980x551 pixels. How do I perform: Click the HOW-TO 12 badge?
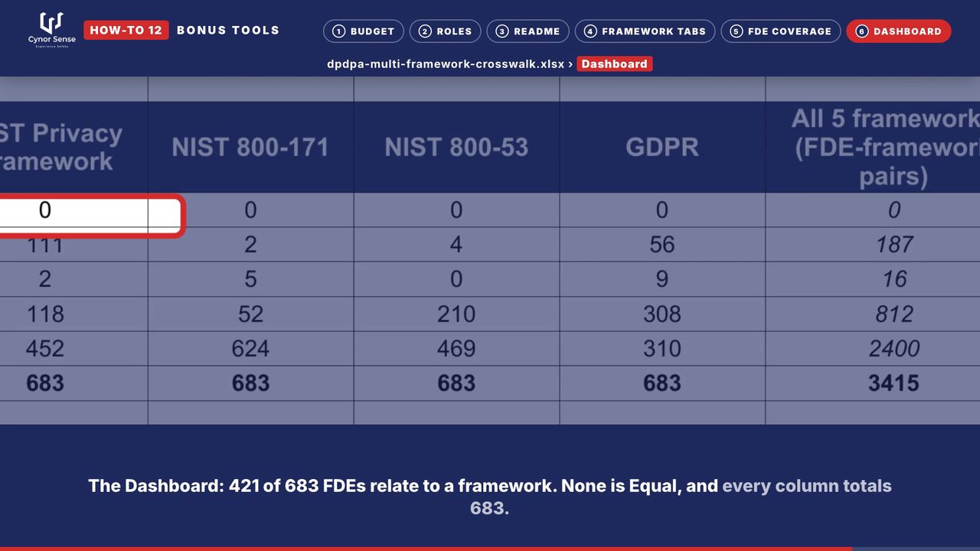point(126,30)
